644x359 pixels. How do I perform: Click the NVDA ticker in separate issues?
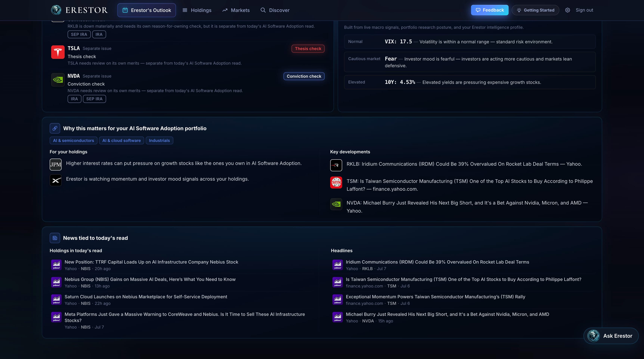74,76
